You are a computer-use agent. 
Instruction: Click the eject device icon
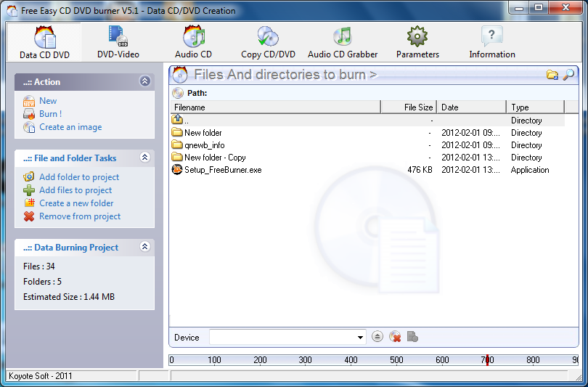pos(377,337)
